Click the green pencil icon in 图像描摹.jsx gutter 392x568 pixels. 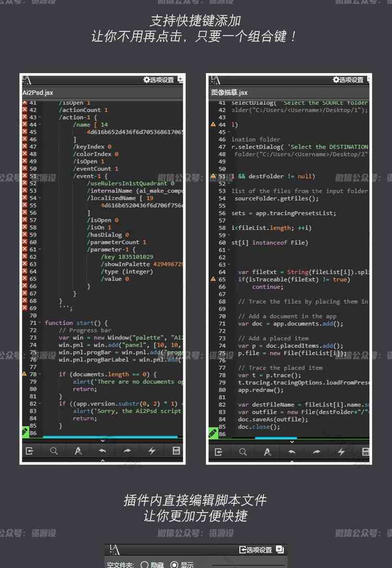[x=213, y=433]
